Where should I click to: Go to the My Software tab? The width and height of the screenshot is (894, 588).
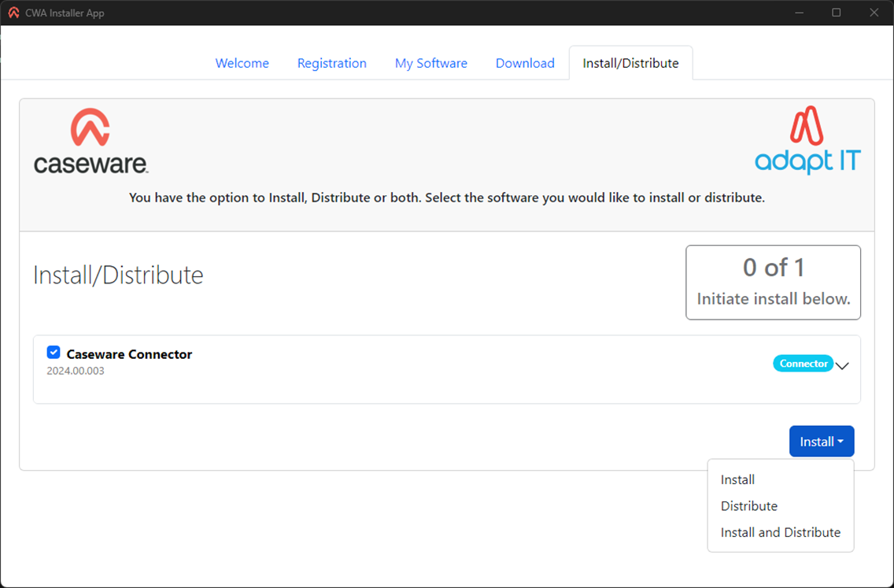430,63
